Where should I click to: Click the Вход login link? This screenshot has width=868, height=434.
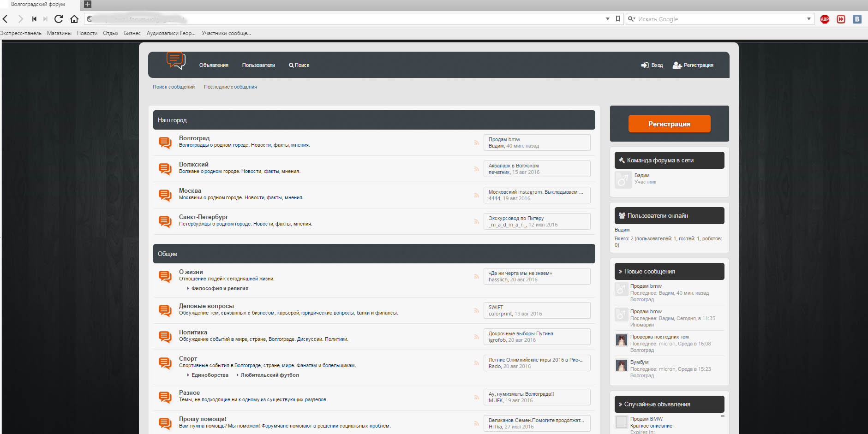(x=652, y=65)
